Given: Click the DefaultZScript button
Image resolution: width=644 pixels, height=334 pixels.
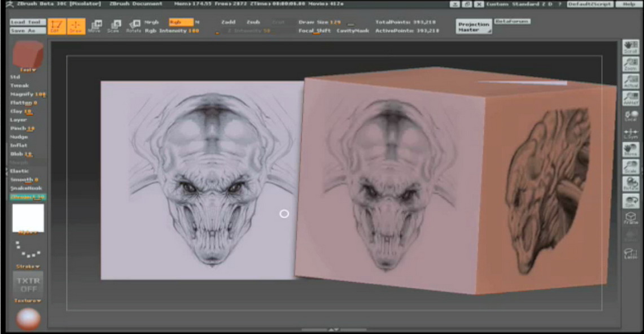Looking at the screenshot, I should click(x=590, y=4).
